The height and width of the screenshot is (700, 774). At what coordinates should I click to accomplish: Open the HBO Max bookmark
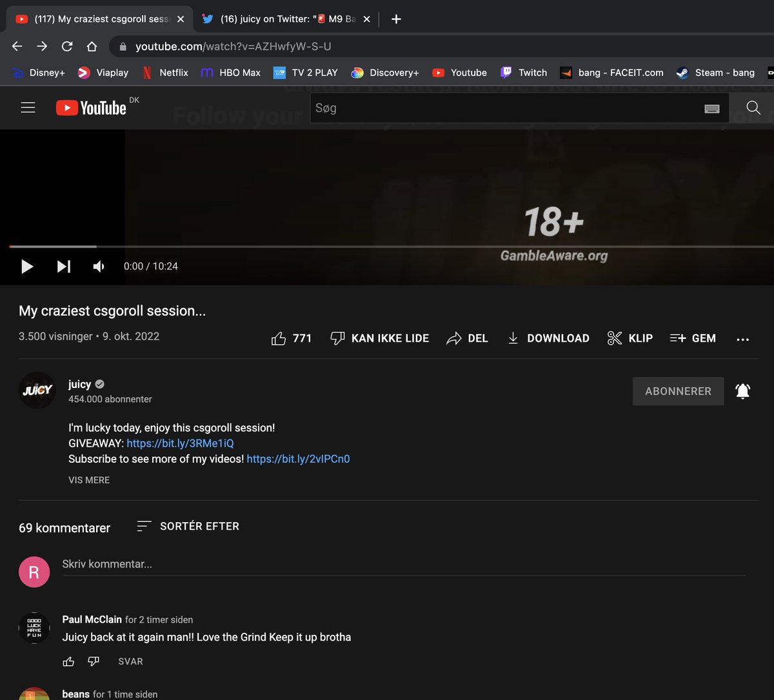point(231,73)
